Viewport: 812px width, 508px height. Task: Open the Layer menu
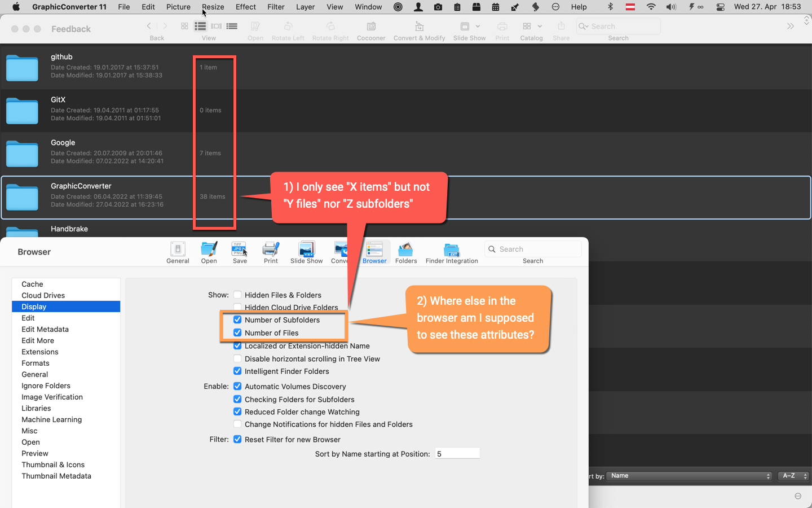coord(305,7)
